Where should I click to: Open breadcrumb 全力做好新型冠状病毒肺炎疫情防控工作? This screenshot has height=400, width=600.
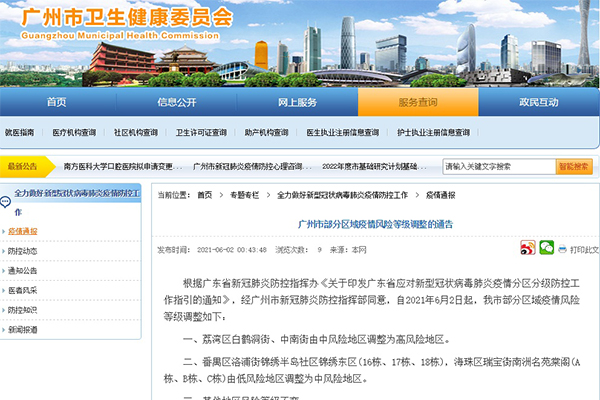pos(342,195)
